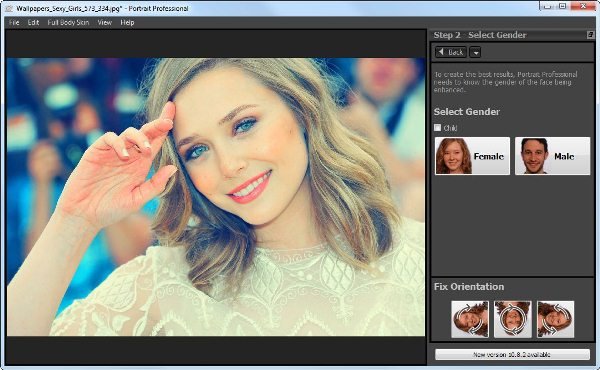600x370 pixels.
Task: Rotate the image with the left orientation icon
Action: coord(470,319)
